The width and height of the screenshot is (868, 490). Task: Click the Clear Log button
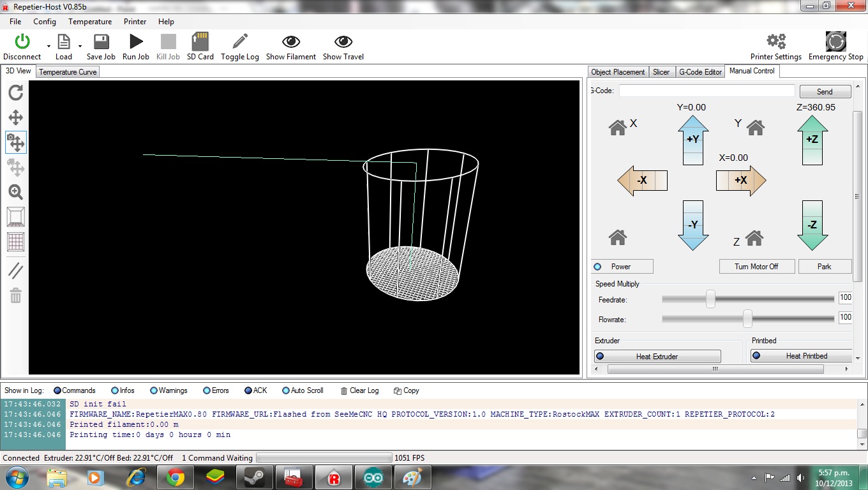click(x=359, y=390)
